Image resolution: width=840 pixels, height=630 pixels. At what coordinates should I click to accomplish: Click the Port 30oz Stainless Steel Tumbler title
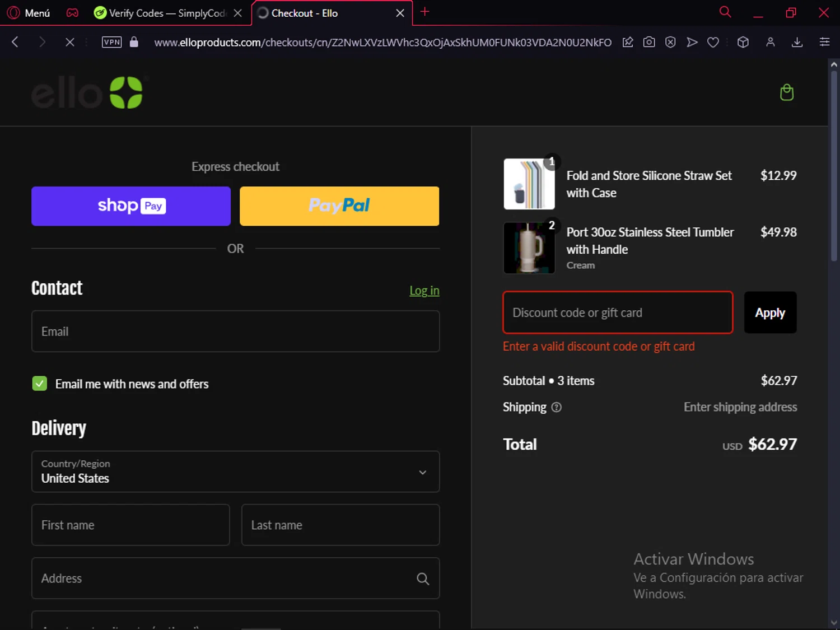650,241
